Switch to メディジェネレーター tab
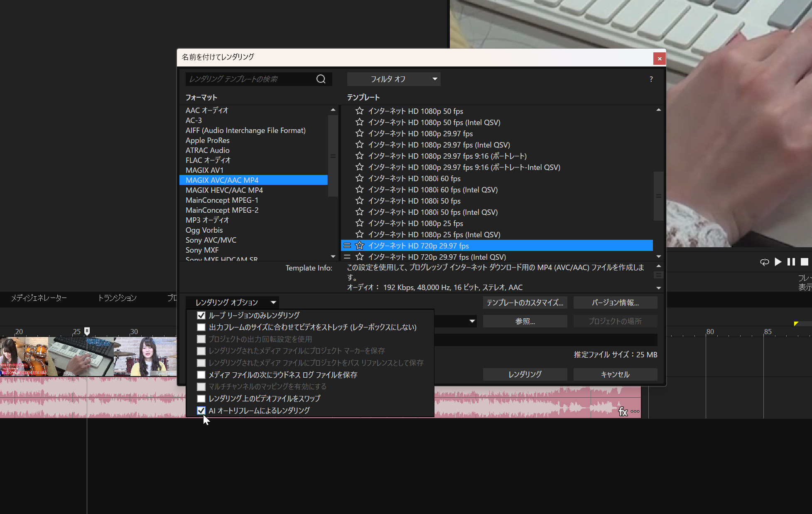Image resolution: width=812 pixels, height=514 pixels. point(39,298)
